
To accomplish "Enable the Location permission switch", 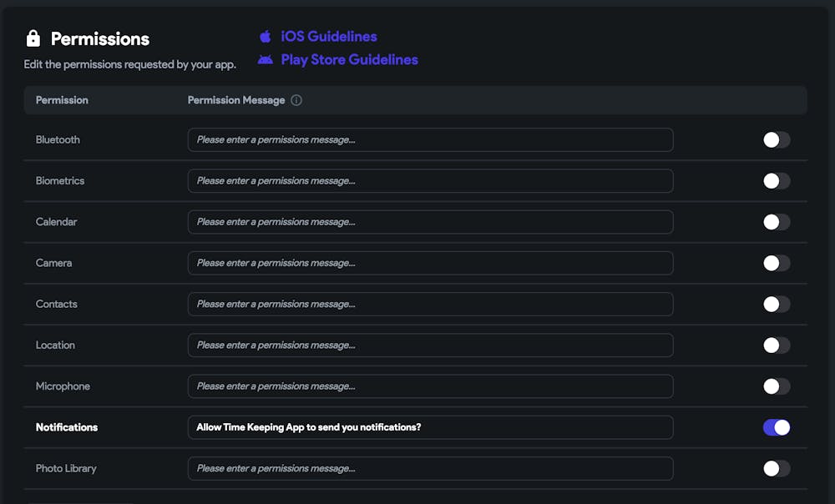I will (777, 345).
